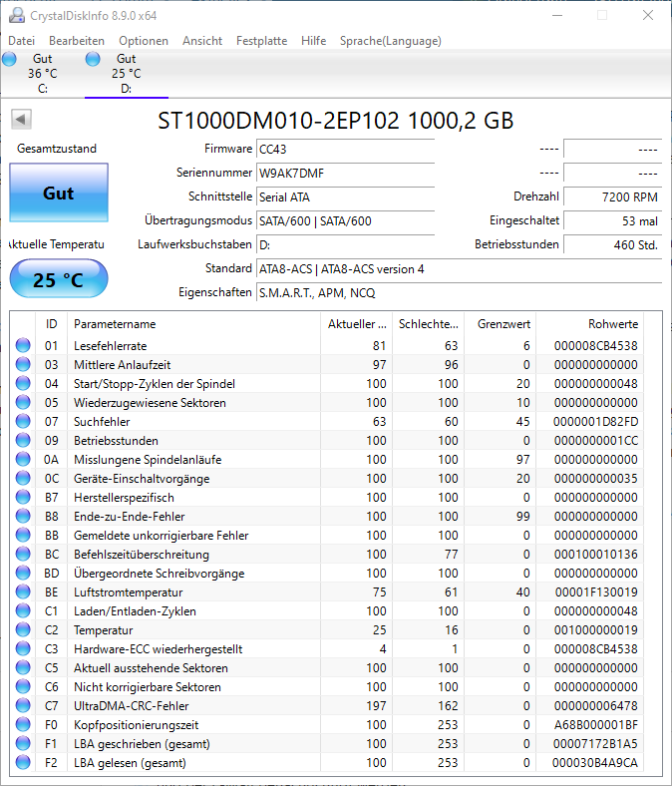Click the Übertragungsmodus field SATA/600
The height and width of the screenshot is (786, 672).
coord(345,221)
